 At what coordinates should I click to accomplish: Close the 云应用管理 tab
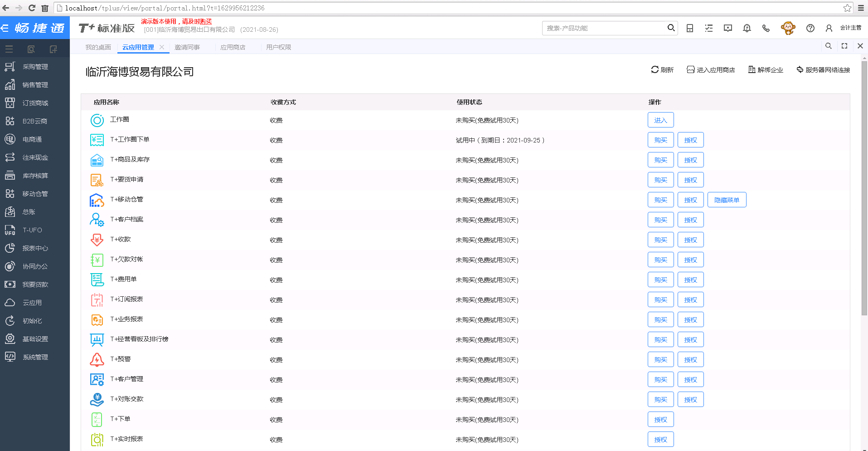coord(162,47)
